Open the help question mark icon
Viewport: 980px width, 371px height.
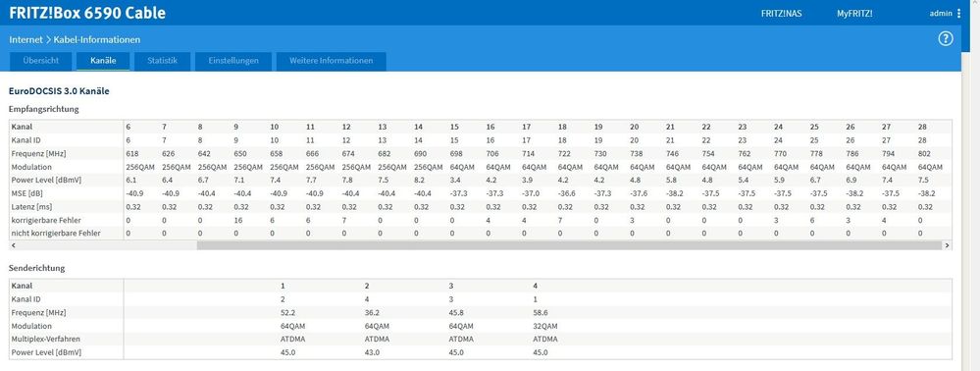point(946,39)
